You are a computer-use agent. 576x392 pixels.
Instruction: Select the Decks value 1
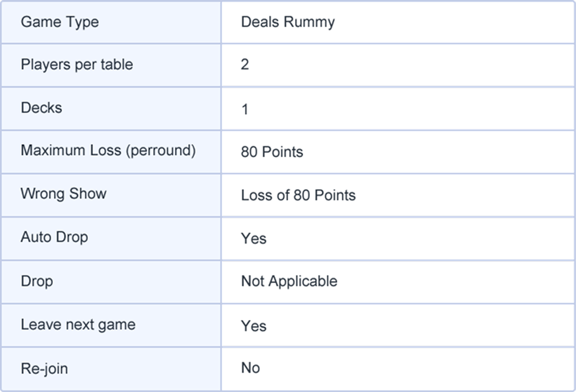tap(245, 109)
